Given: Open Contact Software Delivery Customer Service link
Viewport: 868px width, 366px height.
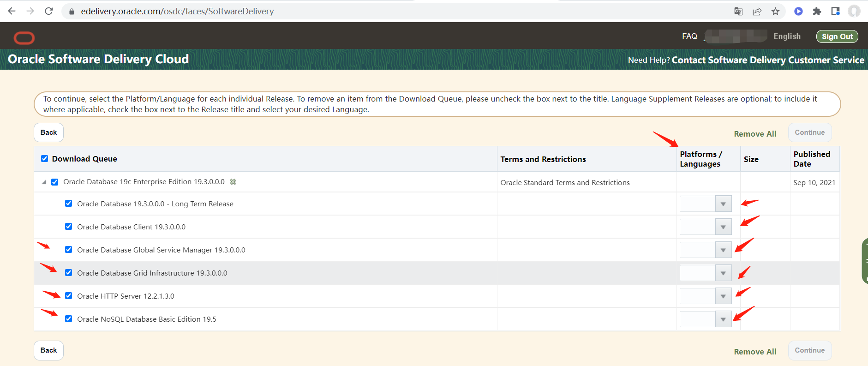Looking at the screenshot, I should (x=768, y=60).
